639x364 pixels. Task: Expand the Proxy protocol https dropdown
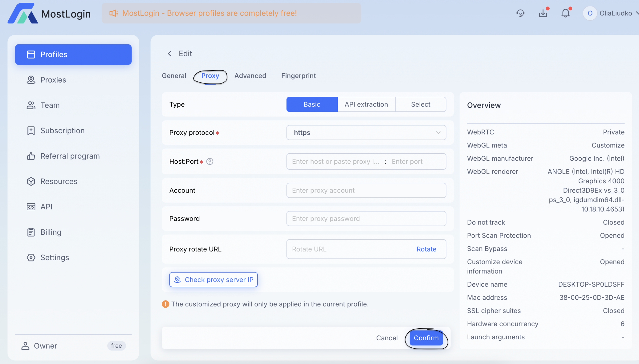pyautogui.click(x=366, y=132)
